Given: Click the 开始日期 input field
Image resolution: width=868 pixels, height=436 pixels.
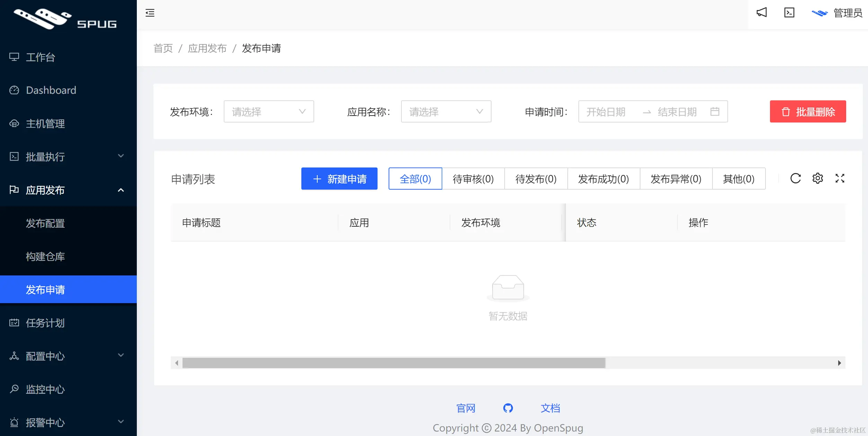Looking at the screenshot, I should pos(606,112).
